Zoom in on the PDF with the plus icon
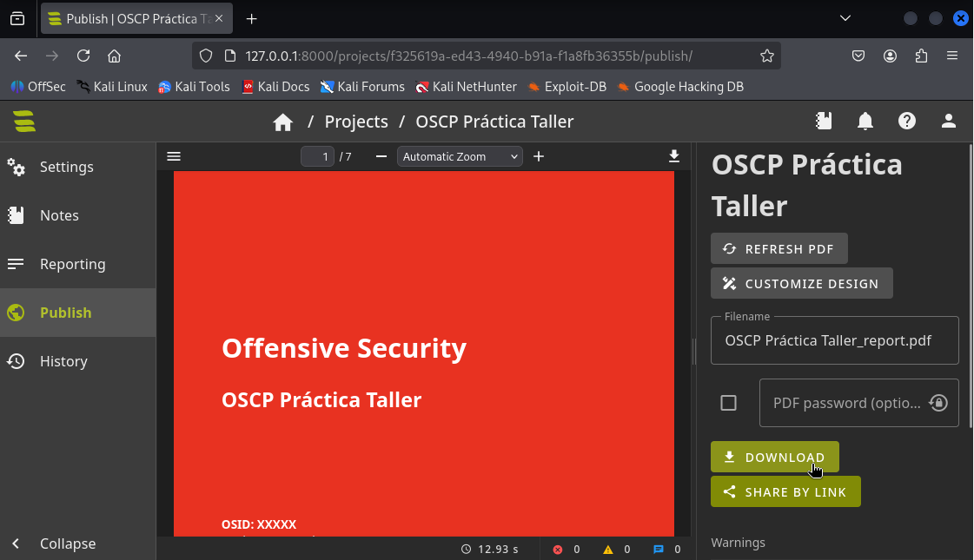The width and height of the screenshot is (974, 560). click(x=539, y=156)
